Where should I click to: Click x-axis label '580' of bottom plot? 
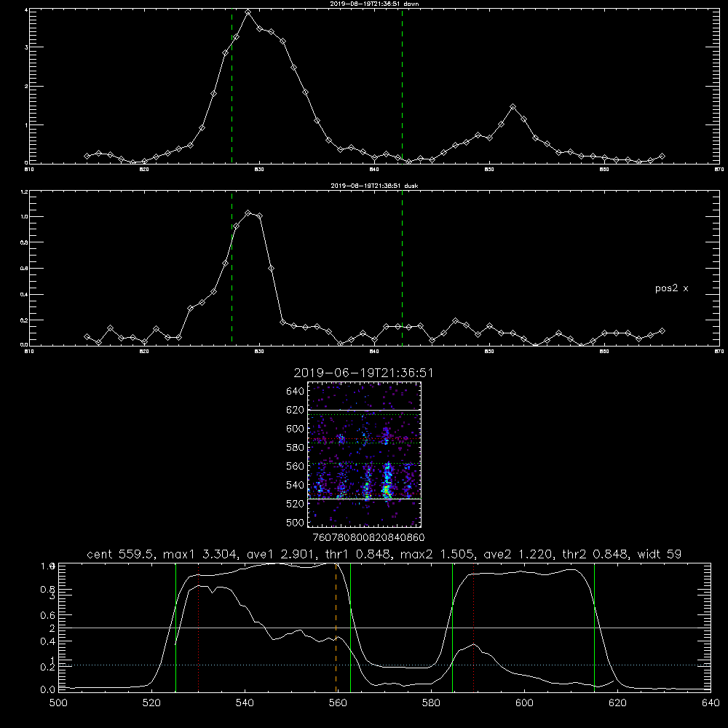431,703
